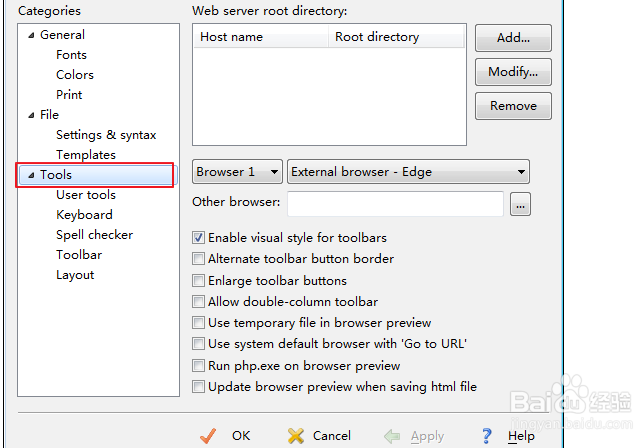Viewport: 644px width, 448px height.
Task: Select the Colors category
Action: [75, 75]
